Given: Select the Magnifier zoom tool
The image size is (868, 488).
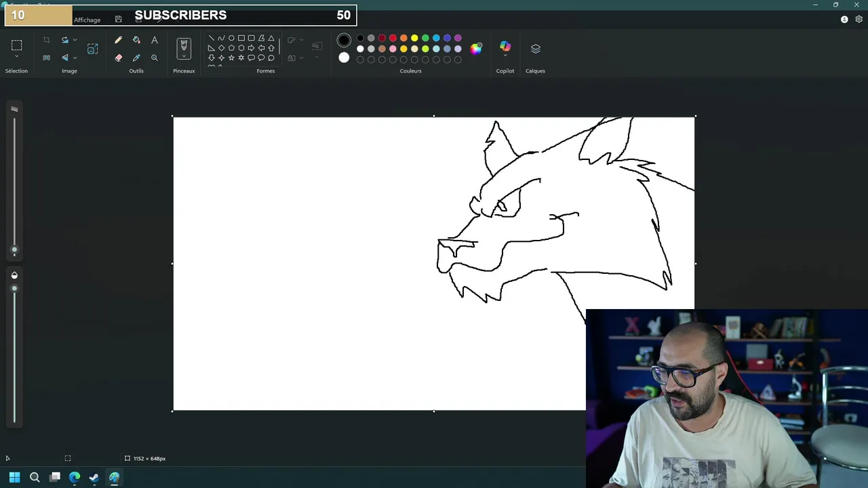Looking at the screenshot, I should tap(155, 58).
